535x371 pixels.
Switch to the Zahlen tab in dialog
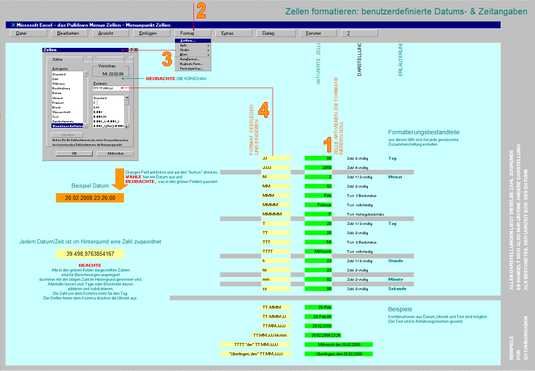pos(58,59)
